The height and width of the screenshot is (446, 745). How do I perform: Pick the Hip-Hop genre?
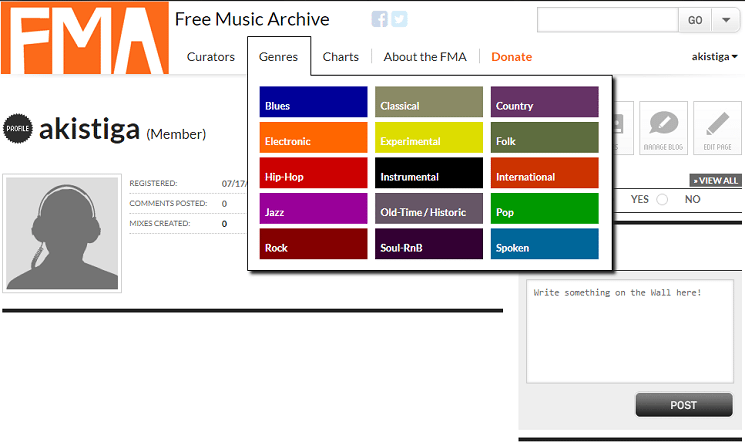tap(313, 173)
